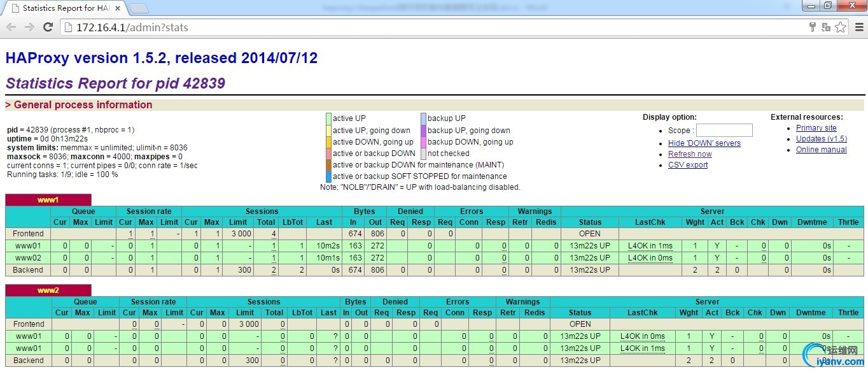Click L4OK in 0ms in www1 table
The height and width of the screenshot is (372, 868).
click(650, 258)
